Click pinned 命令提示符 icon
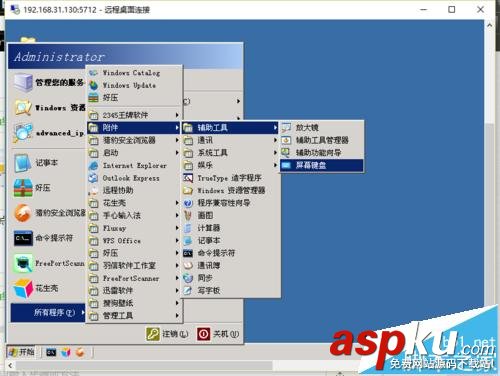This screenshot has height=376, width=500. tap(23, 238)
